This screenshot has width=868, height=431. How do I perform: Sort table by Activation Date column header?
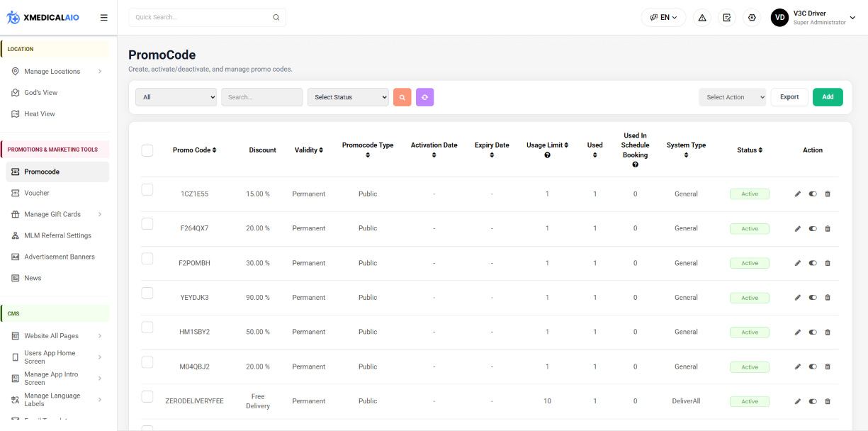pyautogui.click(x=434, y=150)
